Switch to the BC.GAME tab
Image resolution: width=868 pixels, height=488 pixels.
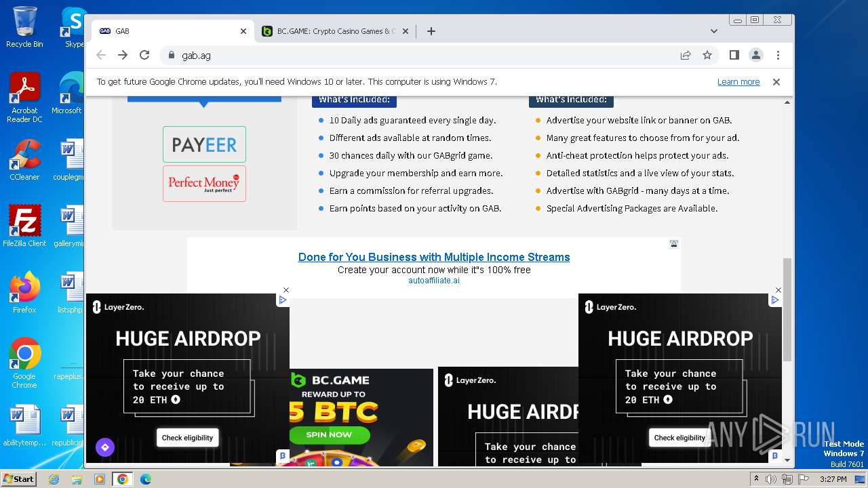click(336, 31)
